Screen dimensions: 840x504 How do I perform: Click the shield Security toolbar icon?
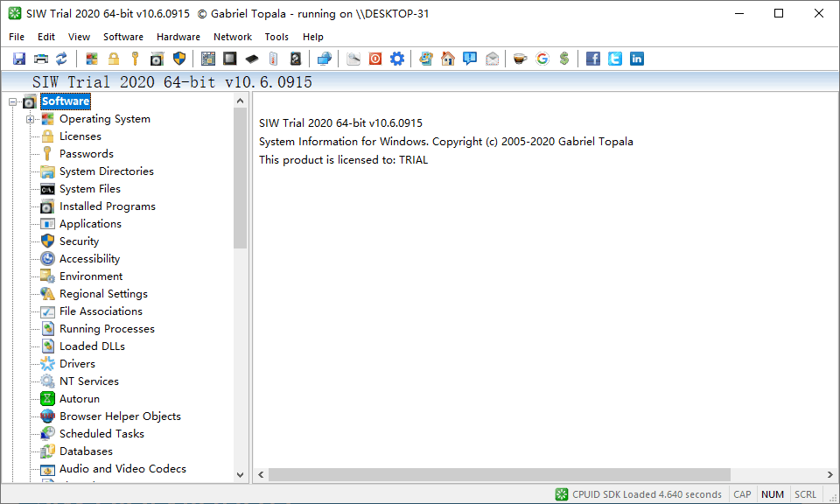click(179, 59)
